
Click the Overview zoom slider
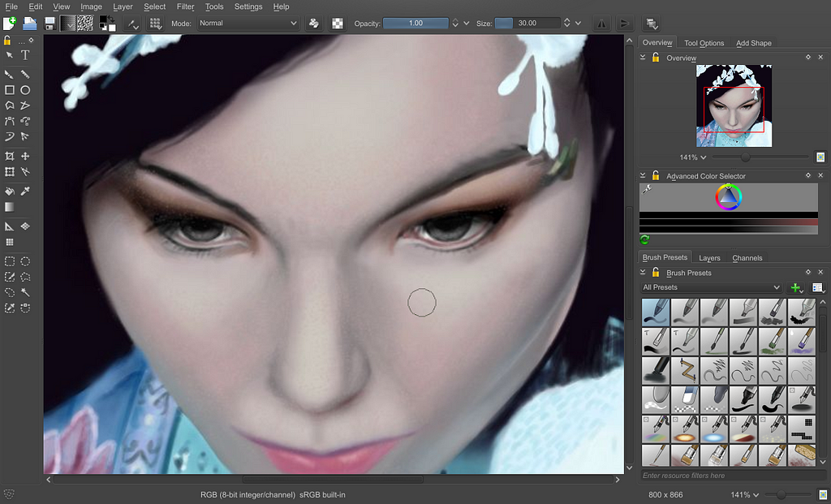[x=760, y=157]
